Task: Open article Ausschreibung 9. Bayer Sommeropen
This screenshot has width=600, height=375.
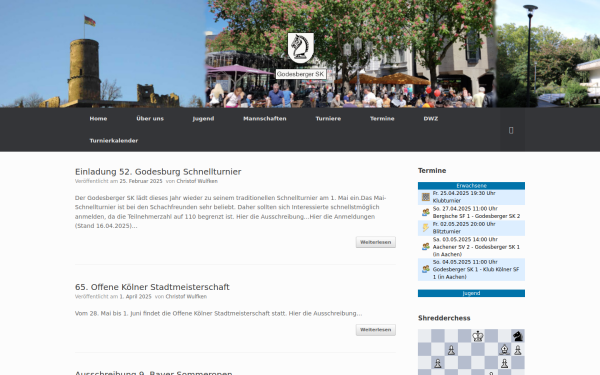Action: tap(153, 373)
